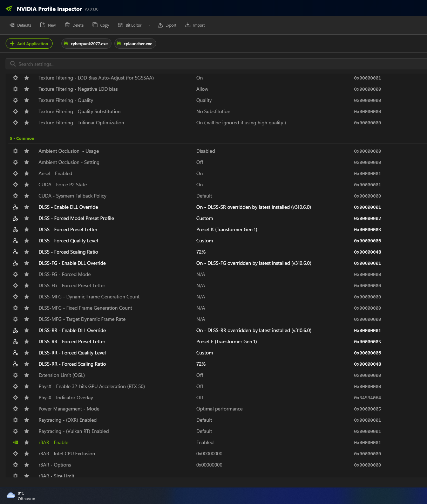427x504 pixels.
Task: Select the cyberpunk2077.exe application chip
Action: point(87,44)
